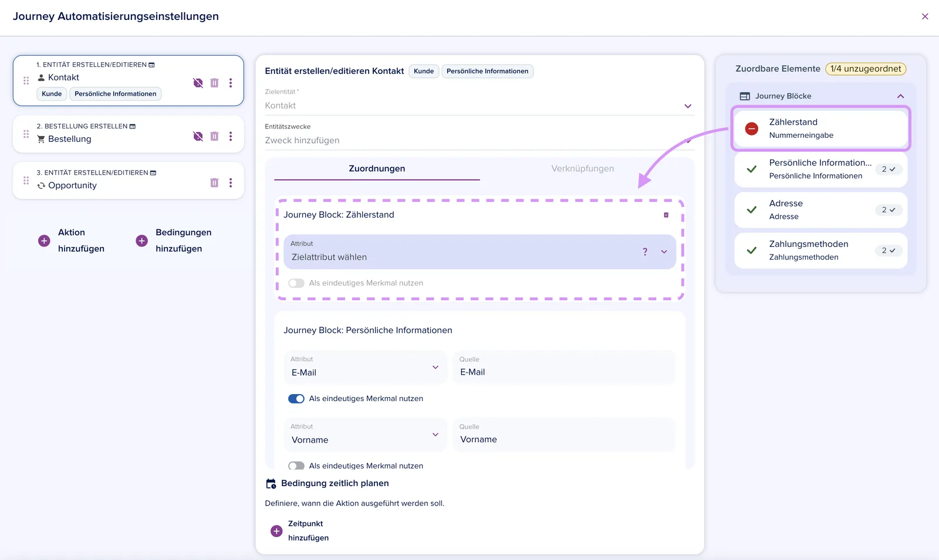Screen dimensions: 939x560
Task: Expand the Persönliche Informationen 2 counter
Action: point(889,169)
